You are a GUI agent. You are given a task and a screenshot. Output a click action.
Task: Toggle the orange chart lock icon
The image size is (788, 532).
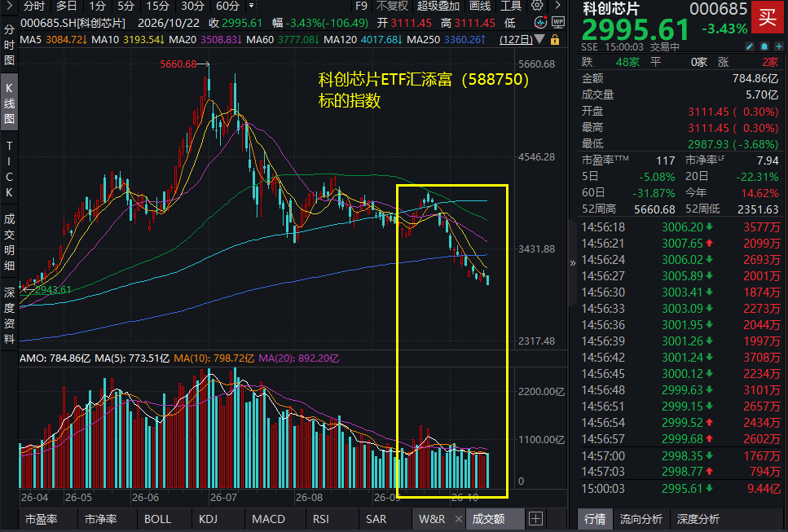tap(555, 40)
